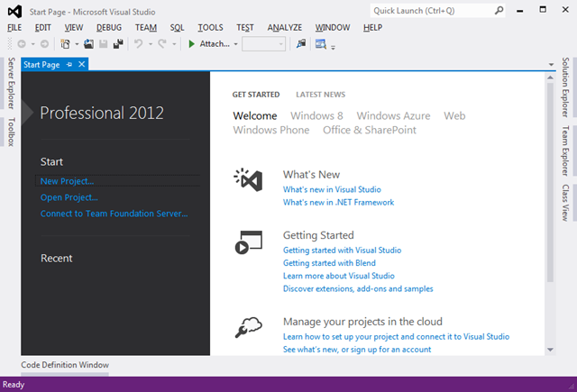Open the Redo history dropdown arrow

coord(174,44)
